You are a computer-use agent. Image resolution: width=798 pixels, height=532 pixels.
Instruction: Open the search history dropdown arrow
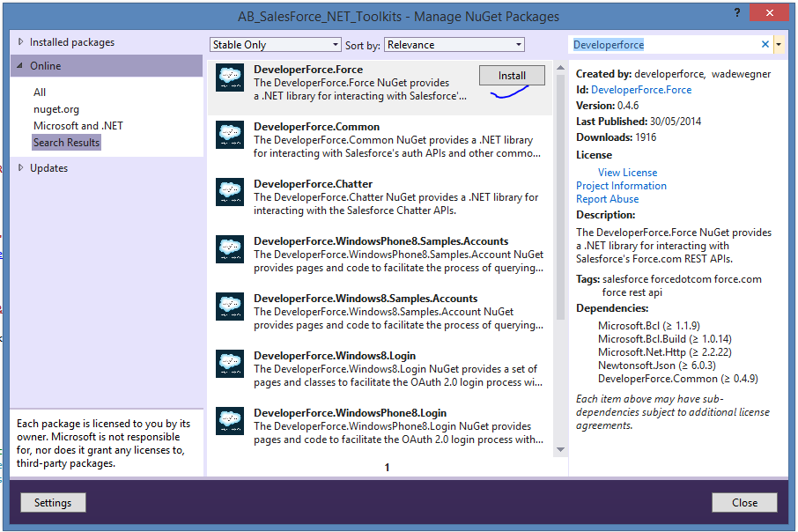[779, 45]
